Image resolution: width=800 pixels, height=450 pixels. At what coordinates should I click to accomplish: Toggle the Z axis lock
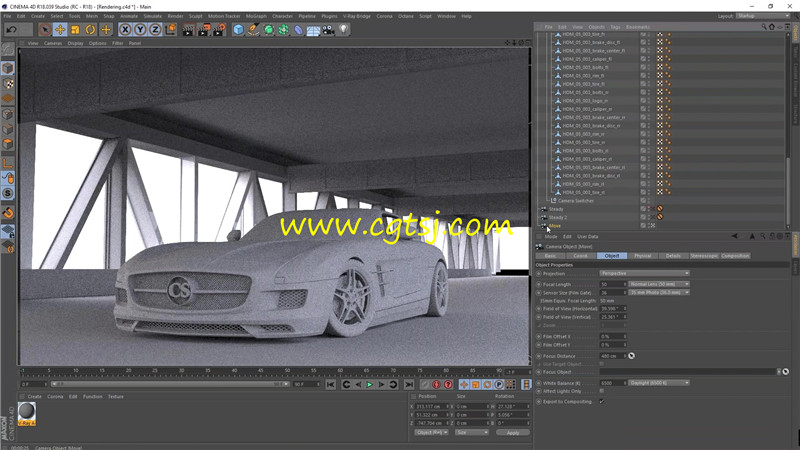tap(155, 30)
